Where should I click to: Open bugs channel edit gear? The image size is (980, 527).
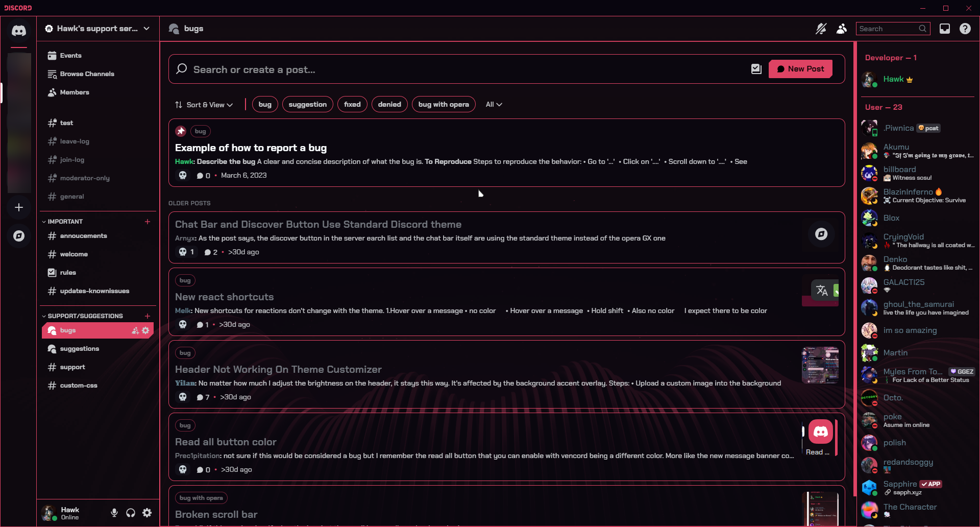(x=145, y=330)
